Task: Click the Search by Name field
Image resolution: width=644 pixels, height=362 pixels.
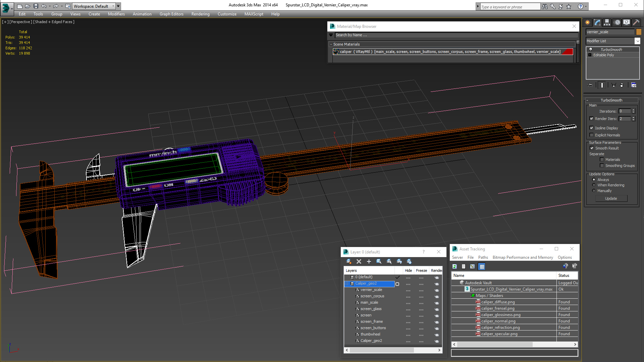Action: 456,35
